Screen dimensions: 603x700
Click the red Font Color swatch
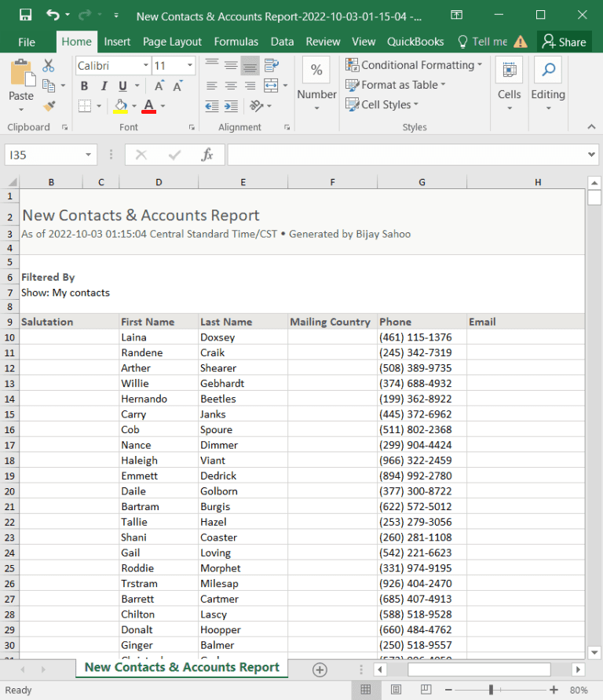click(x=148, y=106)
